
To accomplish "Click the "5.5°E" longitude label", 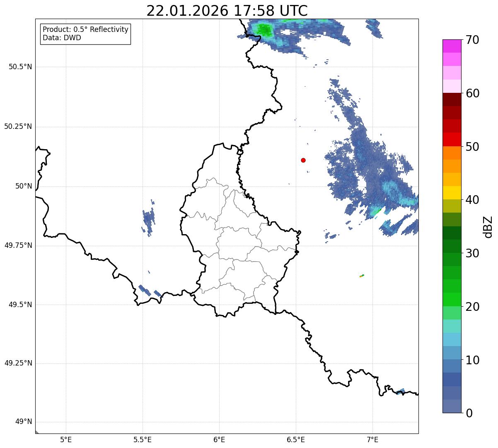I will 143,439.
